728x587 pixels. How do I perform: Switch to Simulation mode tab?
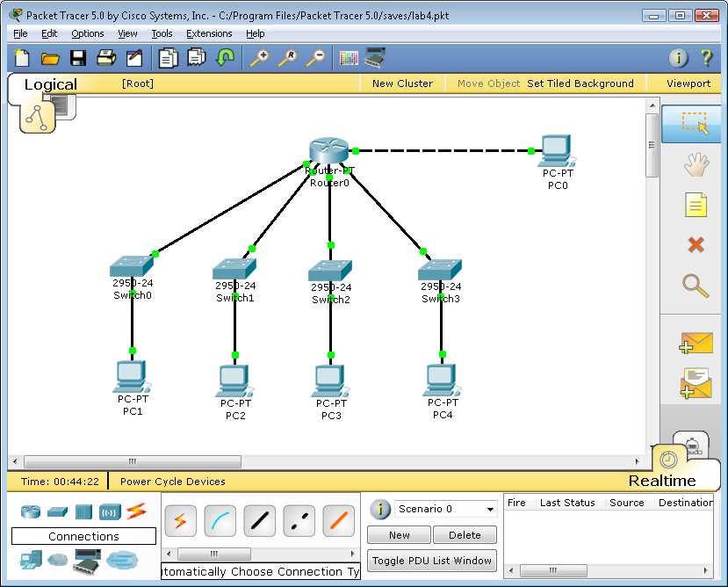(x=692, y=446)
